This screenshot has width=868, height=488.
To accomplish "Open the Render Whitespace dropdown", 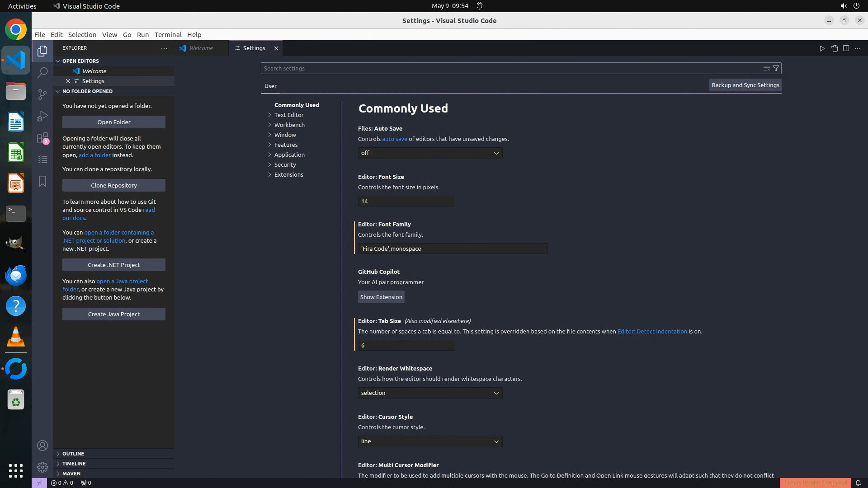I will [430, 393].
